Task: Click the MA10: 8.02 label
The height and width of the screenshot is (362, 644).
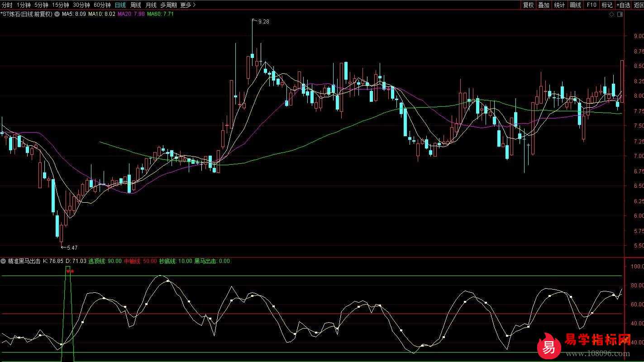Action: (x=102, y=14)
